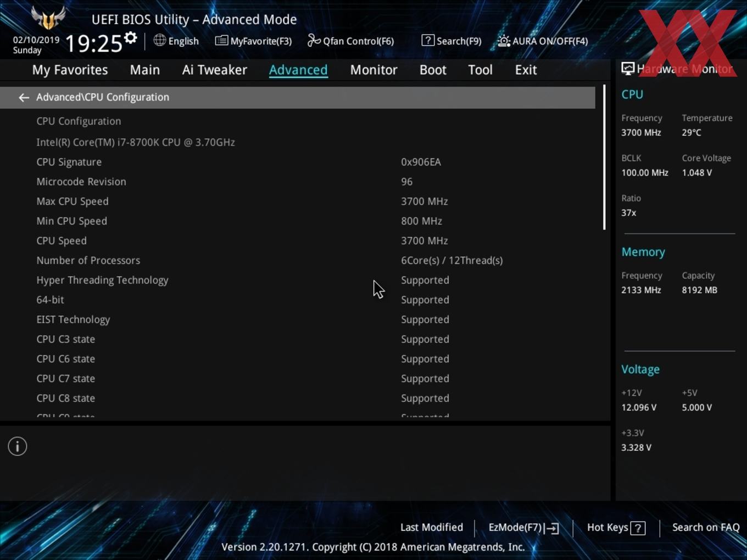Click the 100.00 MHz BCLK value
Image resolution: width=747 pixels, height=560 pixels.
tap(645, 173)
